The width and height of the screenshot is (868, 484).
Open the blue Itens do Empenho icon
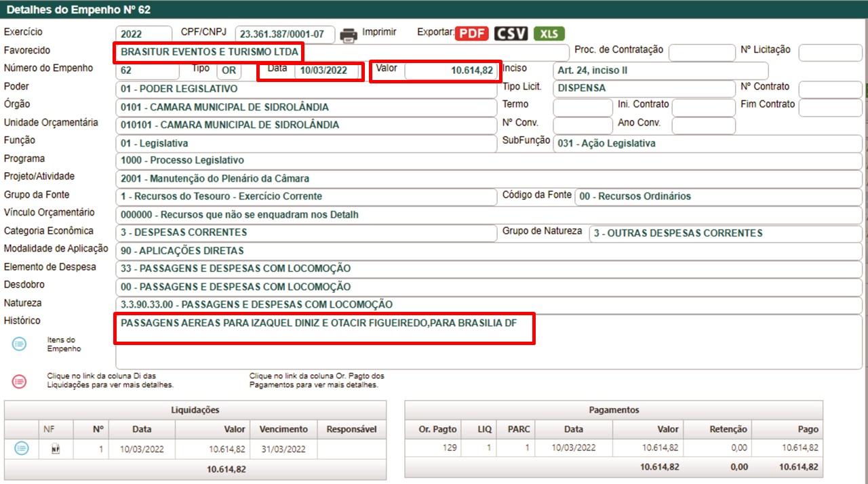click(x=20, y=344)
